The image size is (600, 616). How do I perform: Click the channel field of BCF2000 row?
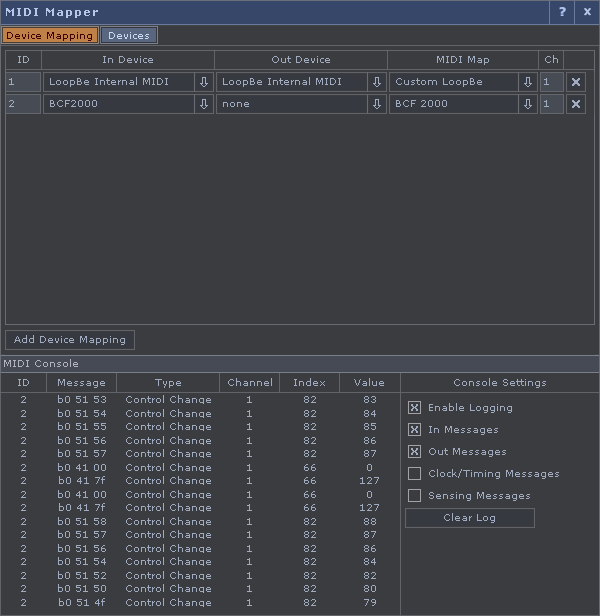coord(551,104)
